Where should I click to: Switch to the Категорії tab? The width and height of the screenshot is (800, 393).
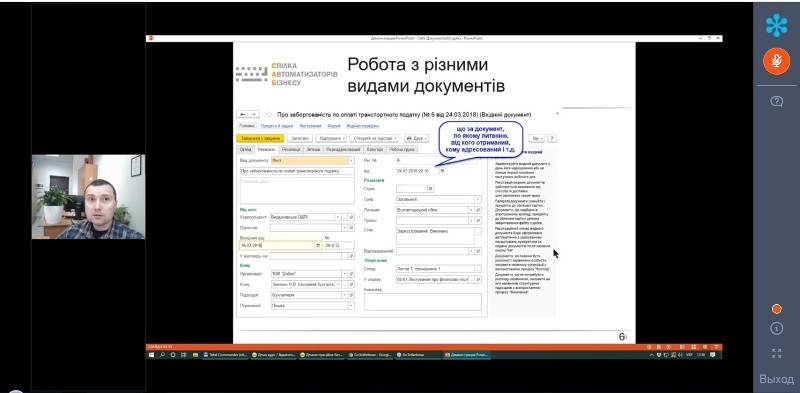pos(375,150)
